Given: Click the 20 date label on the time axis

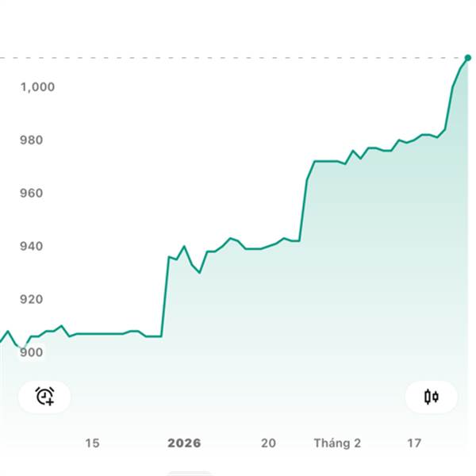Looking at the screenshot, I should pos(269,443).
